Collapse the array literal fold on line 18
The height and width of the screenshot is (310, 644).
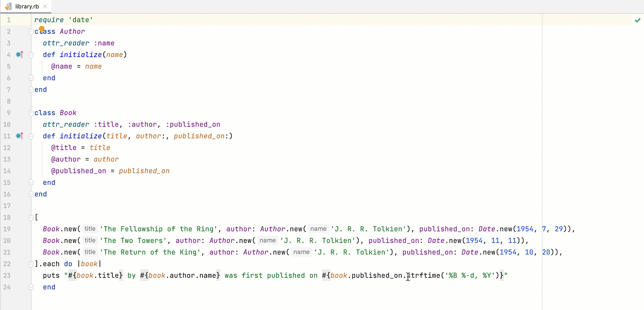[x=31, y=218]
